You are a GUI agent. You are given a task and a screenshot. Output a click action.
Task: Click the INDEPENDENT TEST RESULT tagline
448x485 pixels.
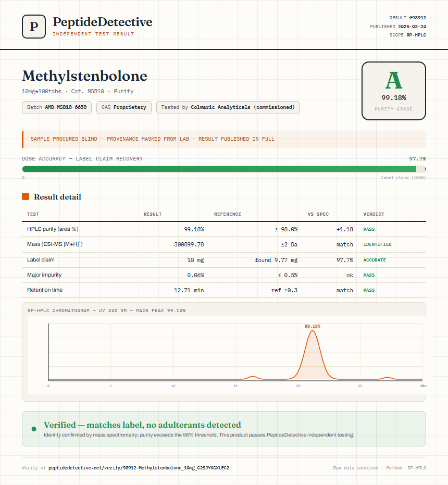(93, 34)
